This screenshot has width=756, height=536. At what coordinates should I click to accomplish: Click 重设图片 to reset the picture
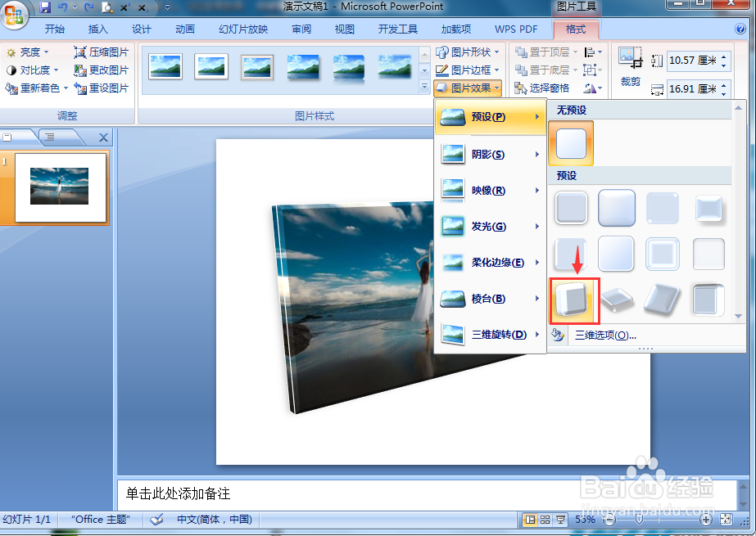pos(102,88)
